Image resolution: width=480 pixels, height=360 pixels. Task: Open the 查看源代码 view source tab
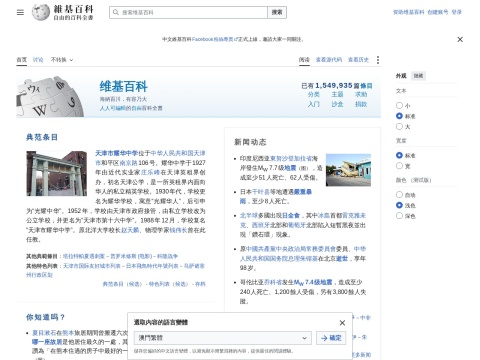point(329,60)
